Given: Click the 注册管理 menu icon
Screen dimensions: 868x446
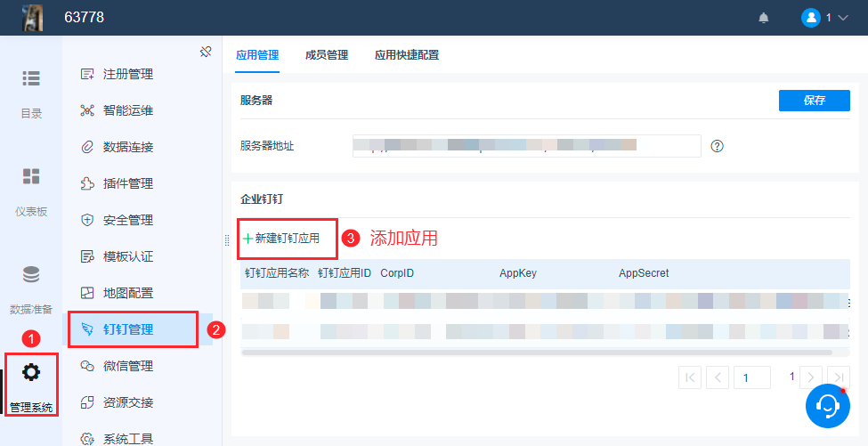Looking at the screenshot, I should coord(87,74).
